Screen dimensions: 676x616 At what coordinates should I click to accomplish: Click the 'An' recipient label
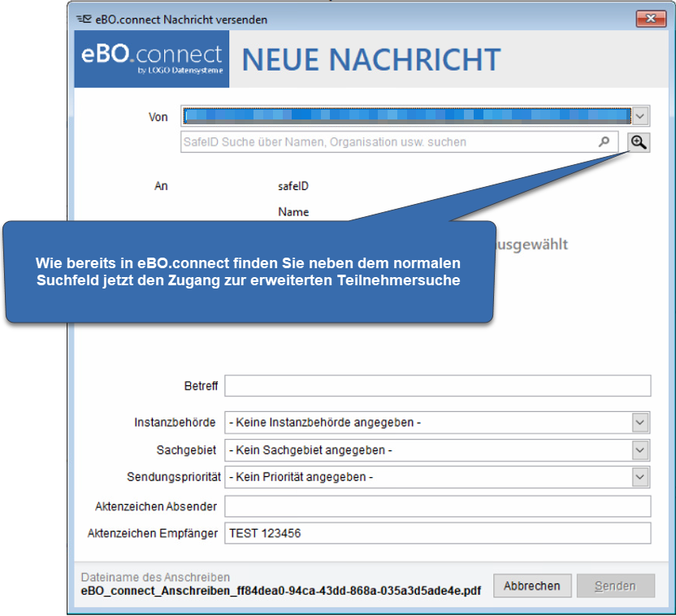coord(161,186)
